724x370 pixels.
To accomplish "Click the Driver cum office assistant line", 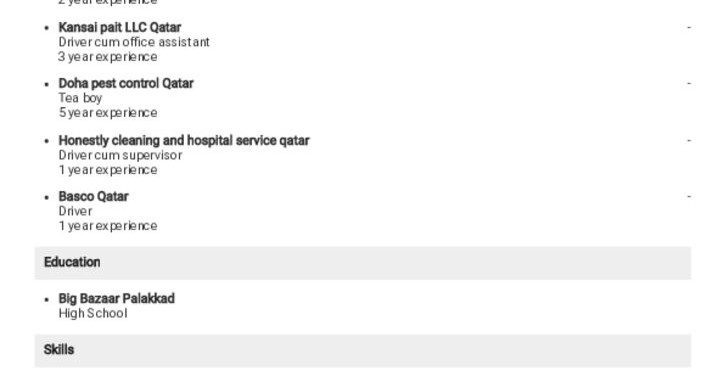I will pos(134,42).
